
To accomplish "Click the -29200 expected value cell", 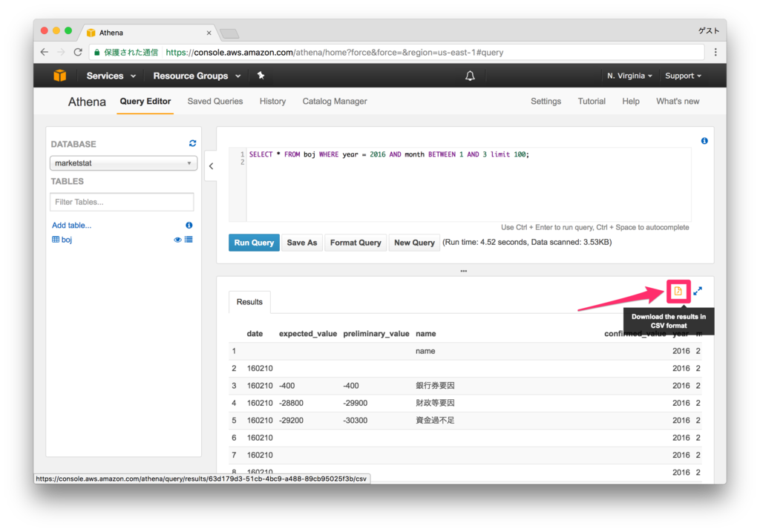I will tap(291, 421).
